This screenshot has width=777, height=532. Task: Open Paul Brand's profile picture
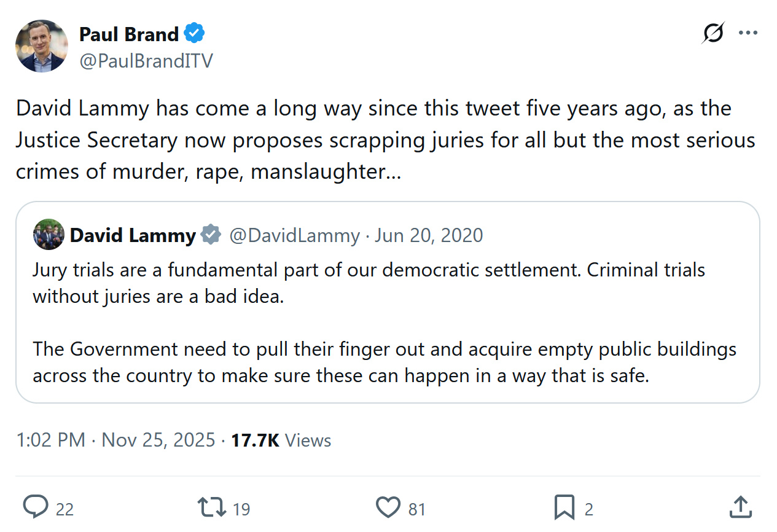click(x=42, y=46)
